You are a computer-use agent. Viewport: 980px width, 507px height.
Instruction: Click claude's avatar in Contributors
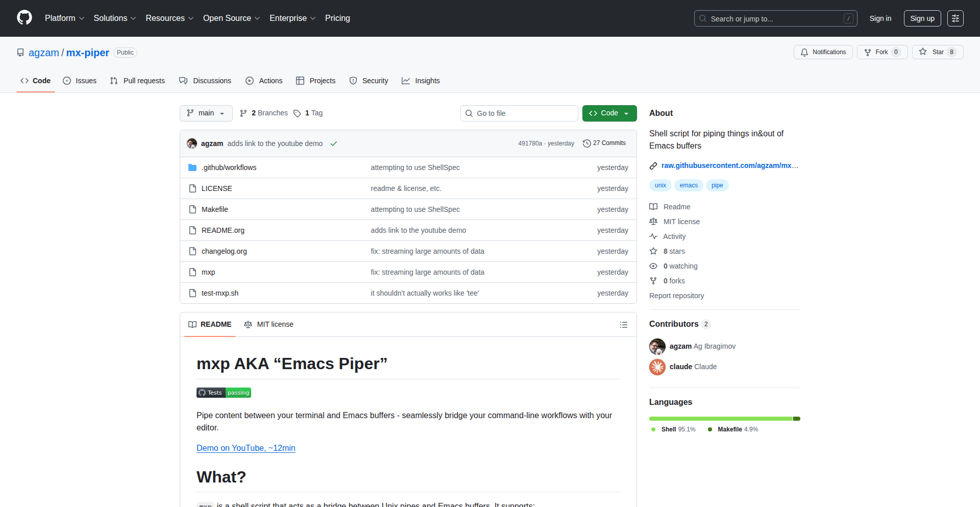pyautogui.click(x=657, y=367)
